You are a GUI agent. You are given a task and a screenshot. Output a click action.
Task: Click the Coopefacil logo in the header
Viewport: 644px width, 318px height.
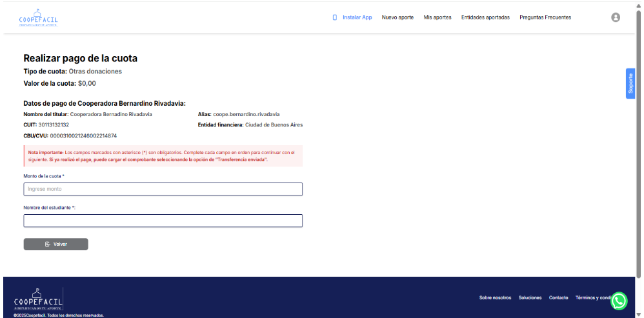pyautogui.click(x=38, y=18)
